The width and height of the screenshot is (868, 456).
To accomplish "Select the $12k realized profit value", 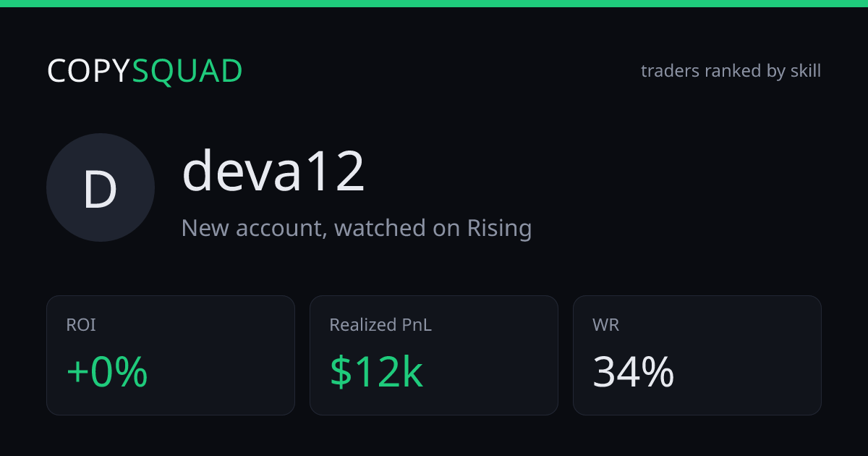I will 376,373.
